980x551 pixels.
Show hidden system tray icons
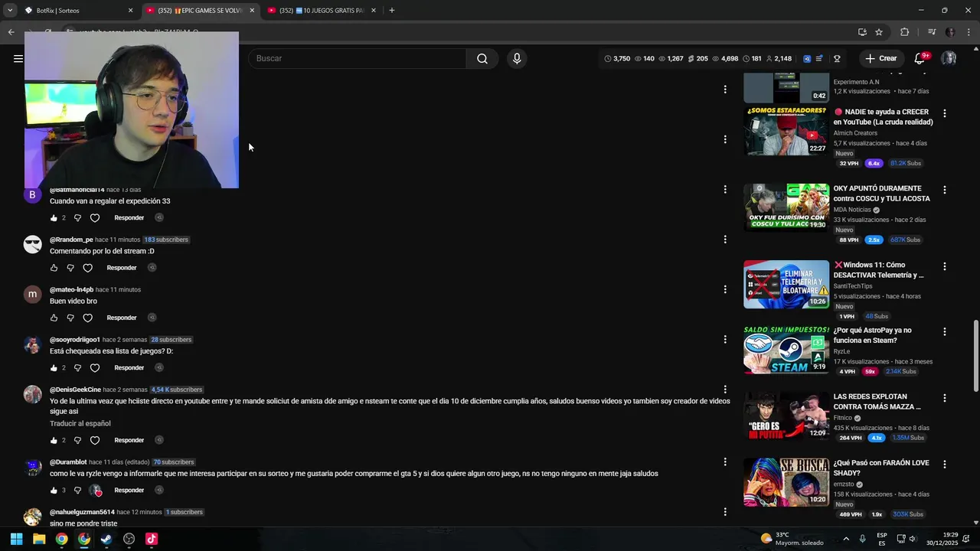(847, 539)
